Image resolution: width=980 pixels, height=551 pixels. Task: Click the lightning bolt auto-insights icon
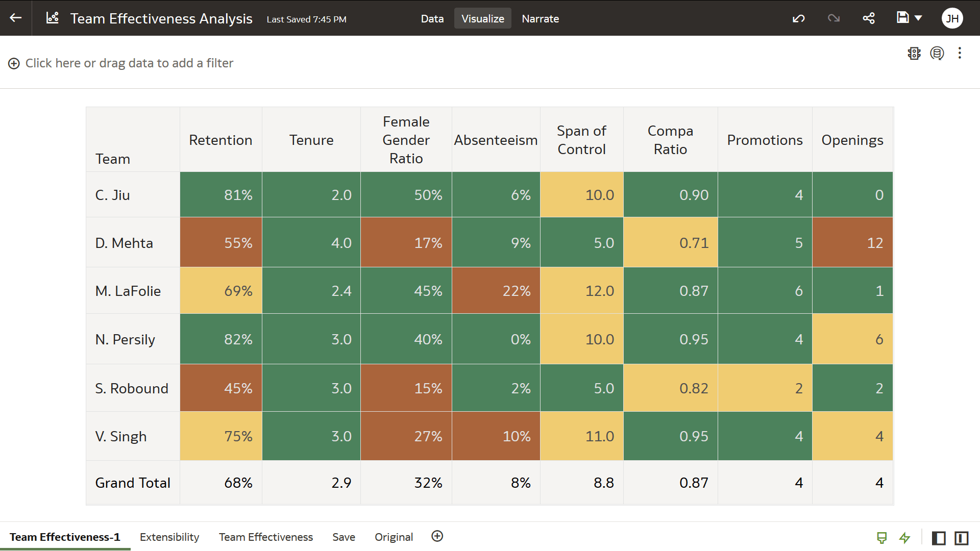click(x=904, y=538)
